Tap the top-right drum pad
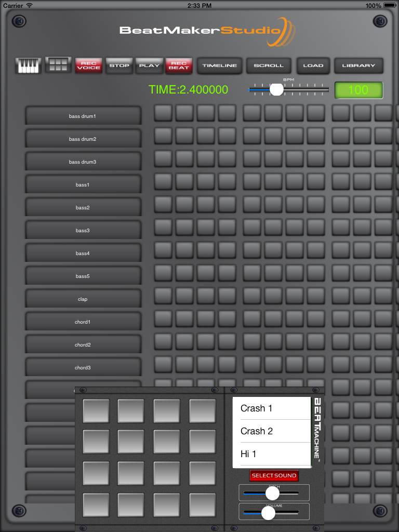This screenshot has height=532, width=399. coord(203,411)
